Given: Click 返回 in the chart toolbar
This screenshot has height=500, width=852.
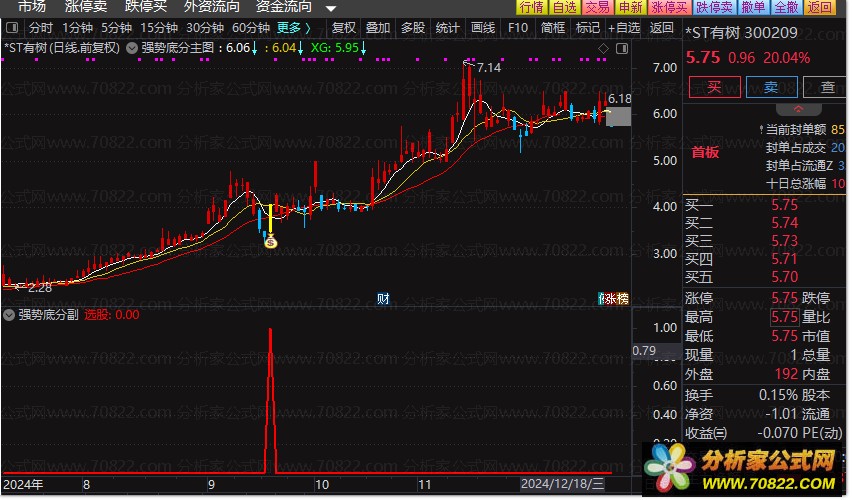Looking at the screenshot, I should click(x=662, y=27).
